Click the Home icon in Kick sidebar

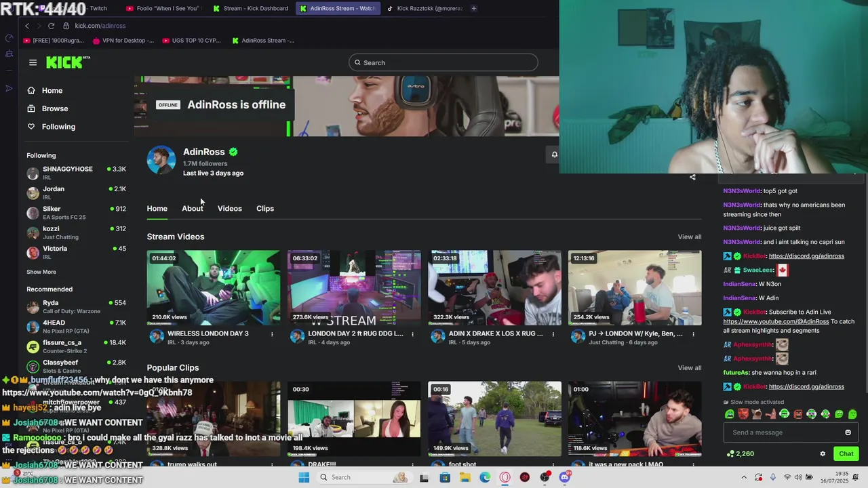point(31,91)
